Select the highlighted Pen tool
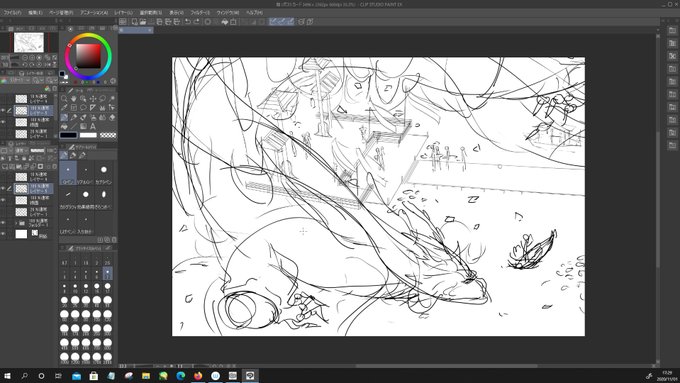680x383 pixels. [x=64, y=117]
